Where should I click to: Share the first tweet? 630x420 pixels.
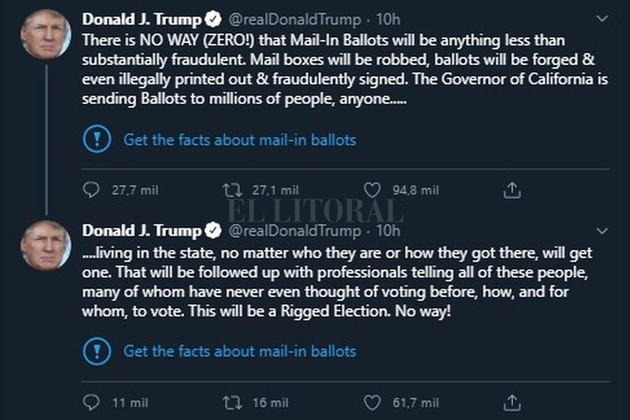[x=511, y=190]
